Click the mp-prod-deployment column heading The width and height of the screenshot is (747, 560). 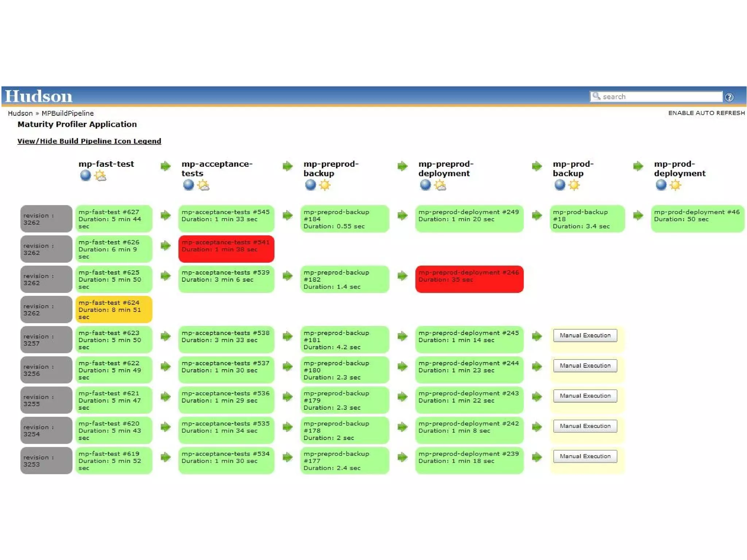tap(679, 169)
